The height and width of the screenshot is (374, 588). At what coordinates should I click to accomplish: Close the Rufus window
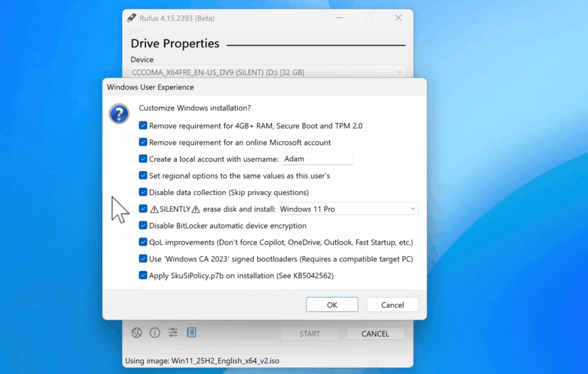point(399,18)
